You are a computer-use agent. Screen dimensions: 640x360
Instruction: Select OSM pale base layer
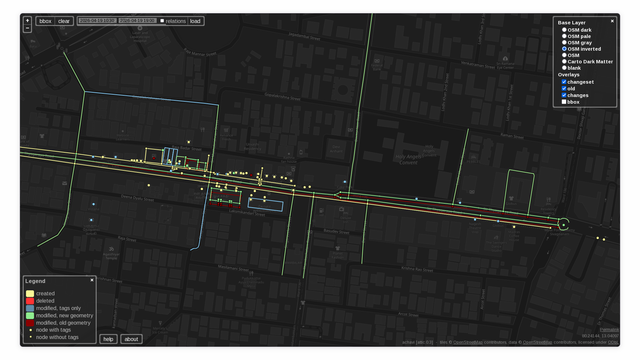click(x=564, y=36)
